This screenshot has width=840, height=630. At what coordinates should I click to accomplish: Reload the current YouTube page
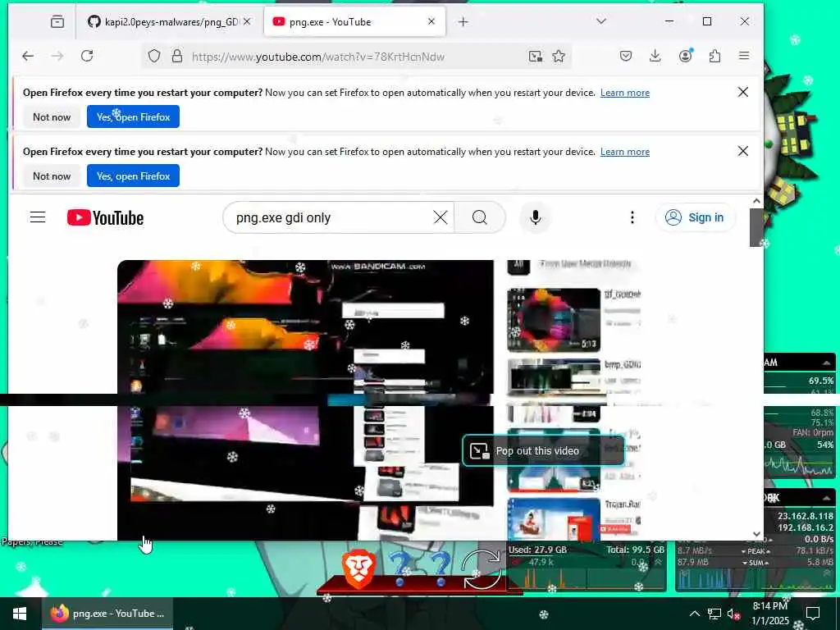pos(87,56)
